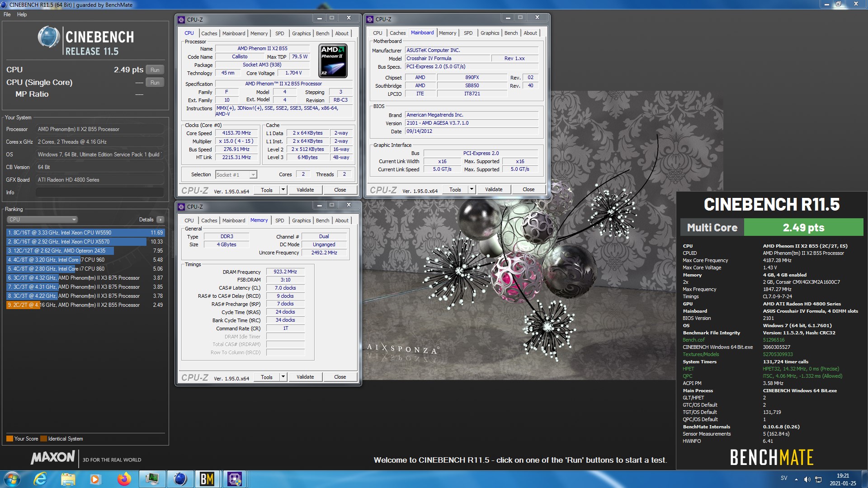Expand Tools arrow in CPU-Z Memory window
Image resolution: width=868 pixels, height=488 pixels.
(x=283, y=377)
